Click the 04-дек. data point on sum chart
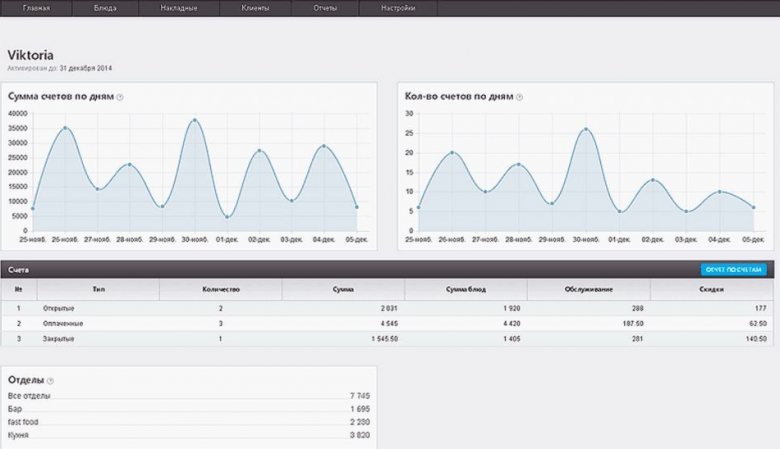This screenshot has width=780, height=449. tap(324, 146)
